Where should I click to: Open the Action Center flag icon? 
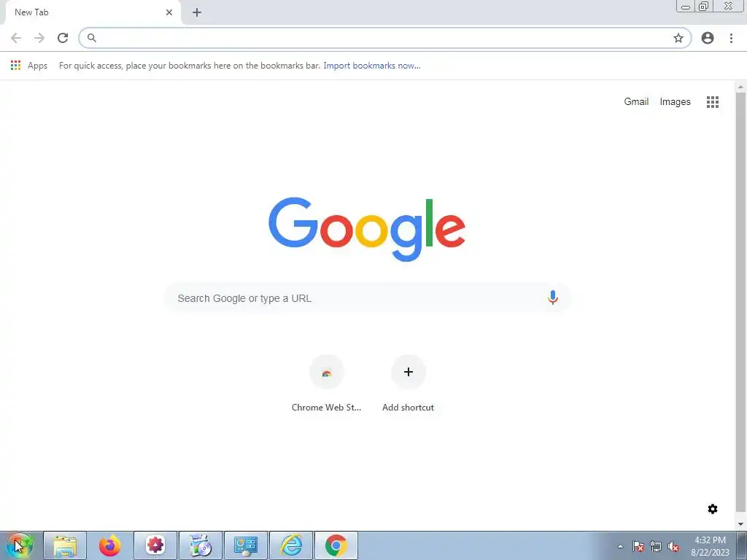638,546
